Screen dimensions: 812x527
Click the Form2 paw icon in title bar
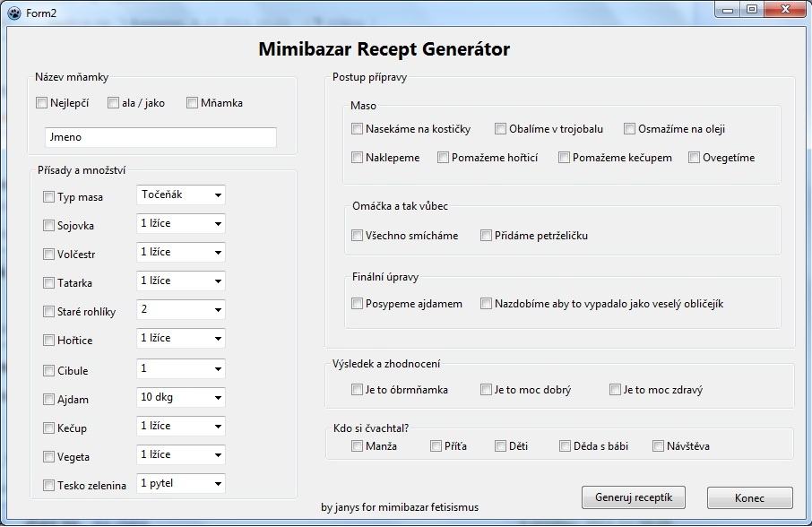point(13,11)
